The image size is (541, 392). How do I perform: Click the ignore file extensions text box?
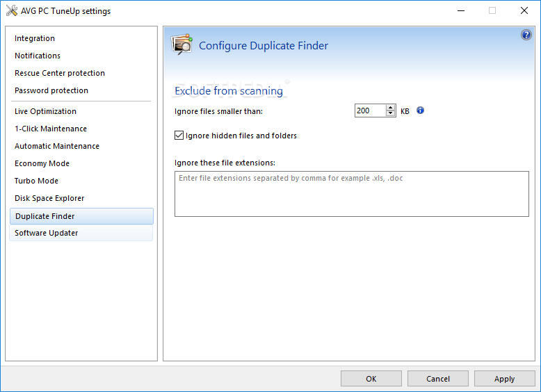pyautogui.click(x=352, y=194)
